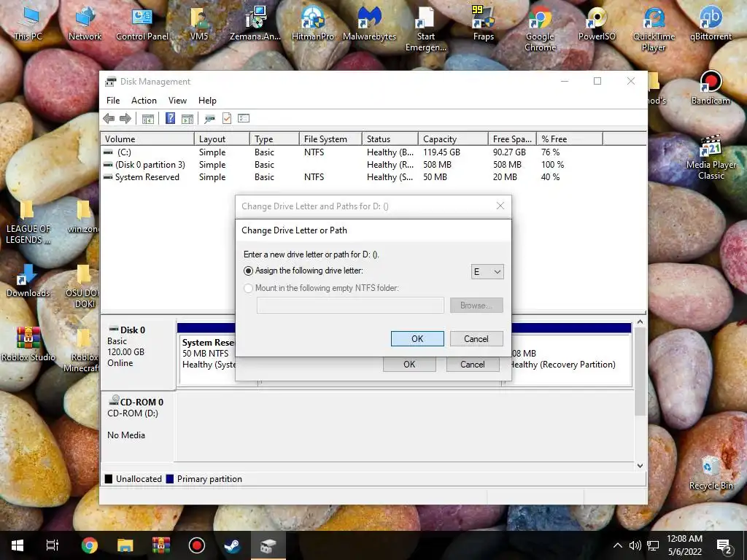The image size is (747, 560).
Task: Click Windows Start button
Action: pyautogui.click(x=18, y=545)
